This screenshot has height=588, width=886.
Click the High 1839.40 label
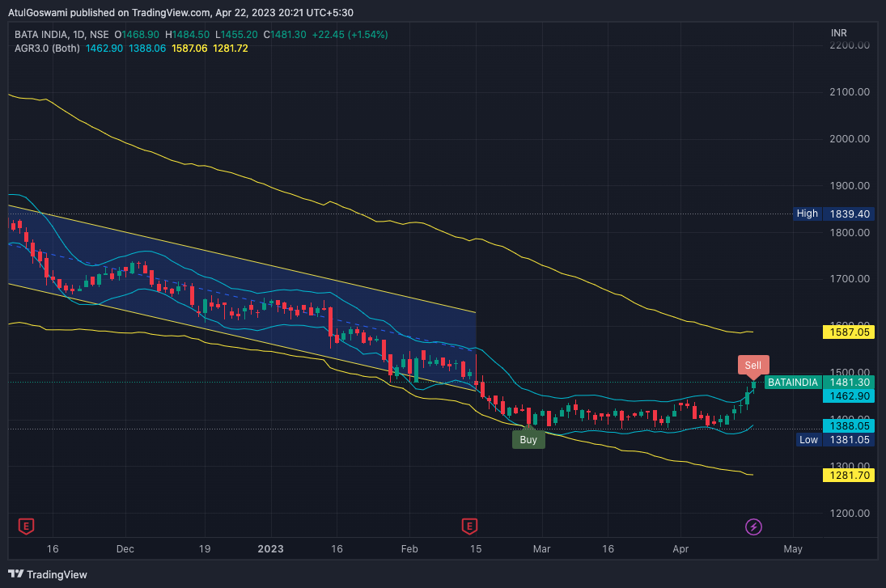pyautogui.click(x=834, y=214)
